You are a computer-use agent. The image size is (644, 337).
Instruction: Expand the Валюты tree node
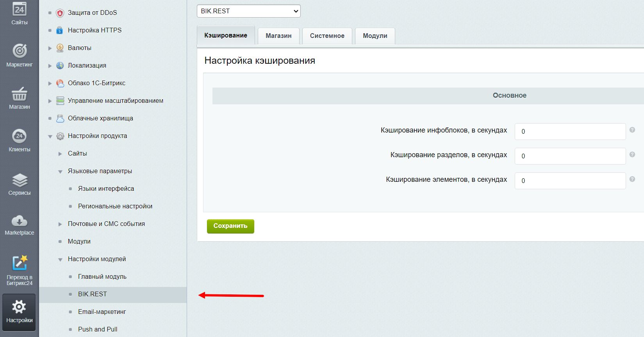point(50,48)
